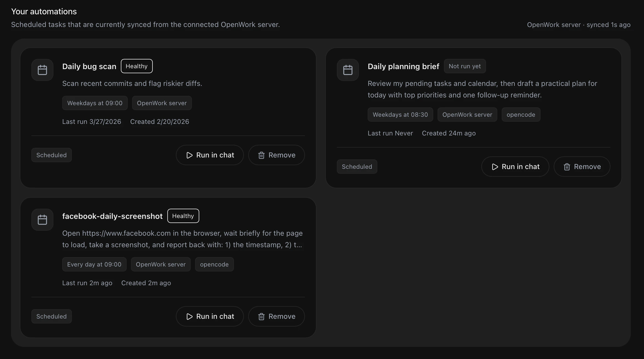Click the trash icon on Daily bug scan's Remove button
The image size is (644, 359).
262,155
